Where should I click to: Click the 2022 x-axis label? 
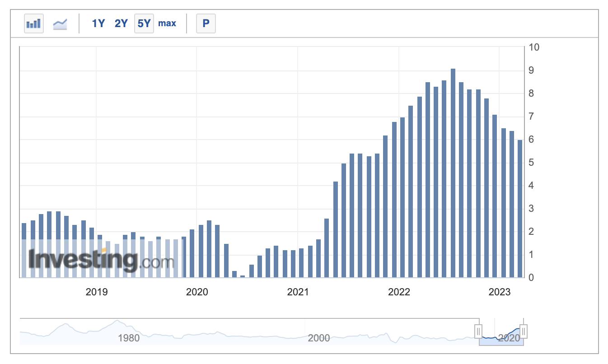tap(399, 292)
